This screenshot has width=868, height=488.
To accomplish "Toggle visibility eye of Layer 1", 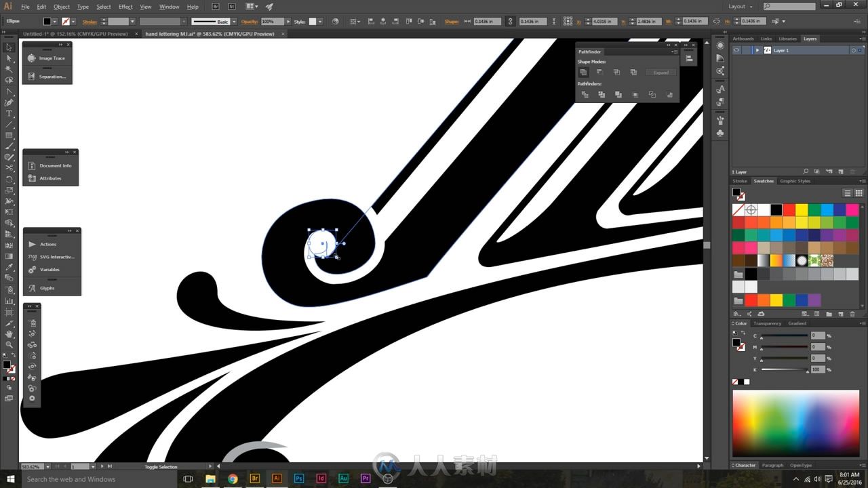I will click(736, 50).
